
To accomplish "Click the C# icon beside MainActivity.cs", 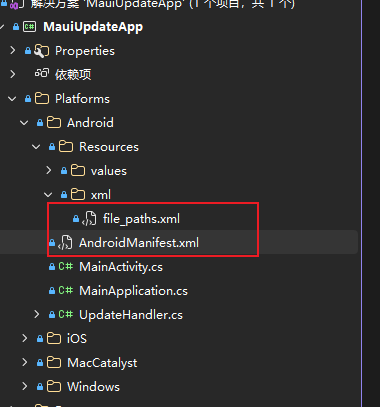I will (66, 267).
